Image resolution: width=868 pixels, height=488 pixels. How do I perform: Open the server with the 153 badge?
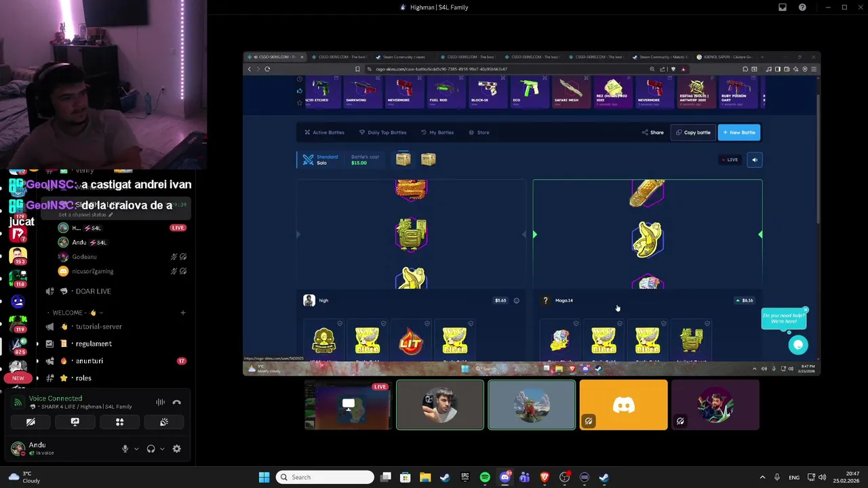pyautogui.click(x=18, y=256)
